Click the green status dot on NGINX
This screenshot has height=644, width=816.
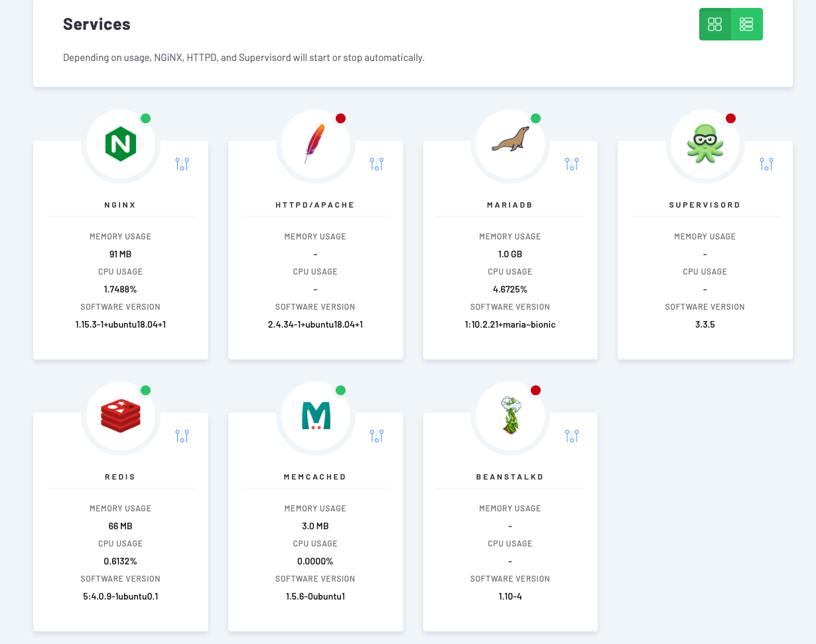[x=146, y=119]
